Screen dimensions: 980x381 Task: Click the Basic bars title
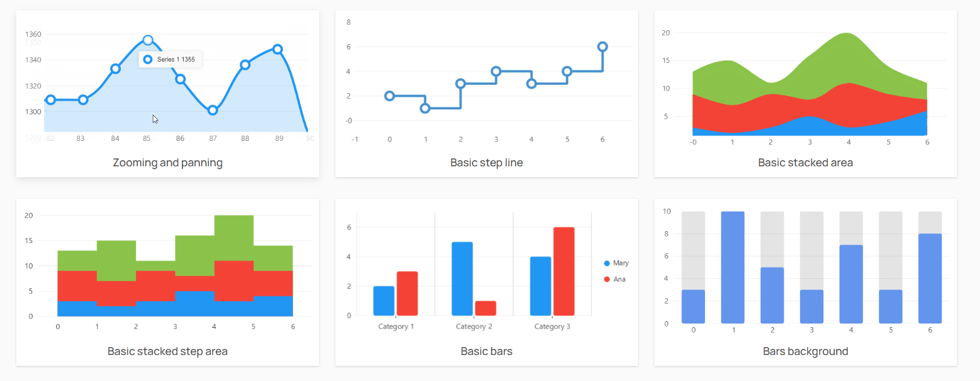[x=486, y=351]
